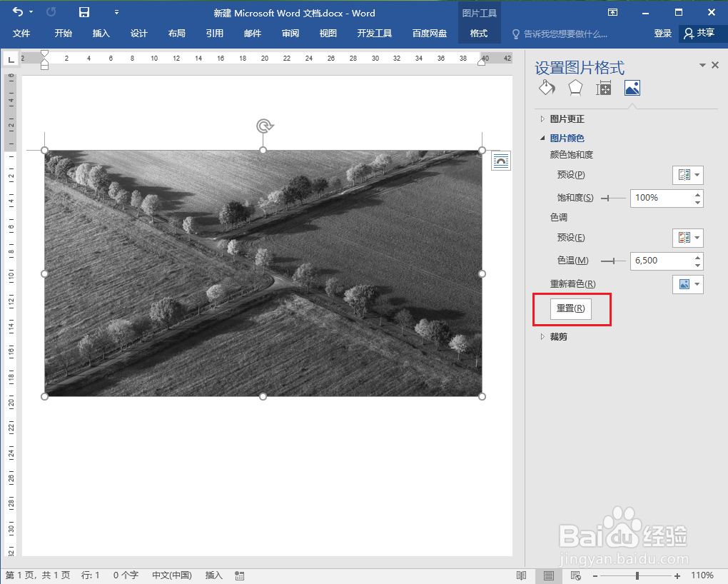
Task: Switch to Read Mode view in status bar
Action: click(x=522, y=575)
